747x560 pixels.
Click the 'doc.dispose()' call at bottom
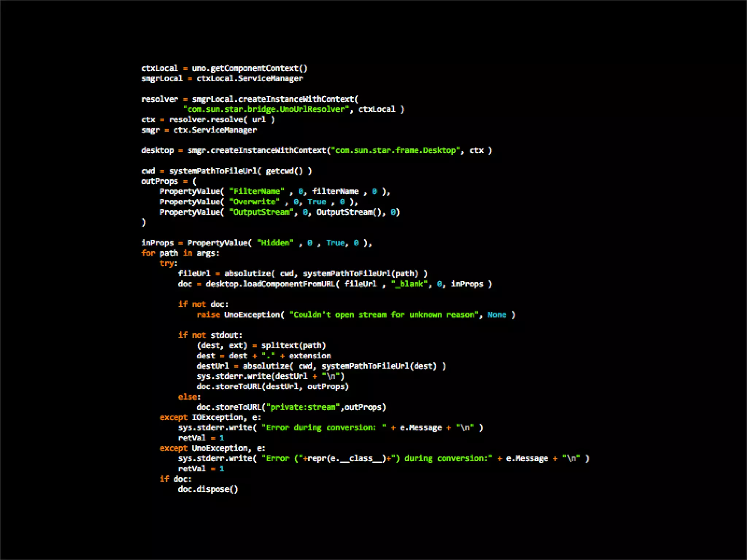208,489
